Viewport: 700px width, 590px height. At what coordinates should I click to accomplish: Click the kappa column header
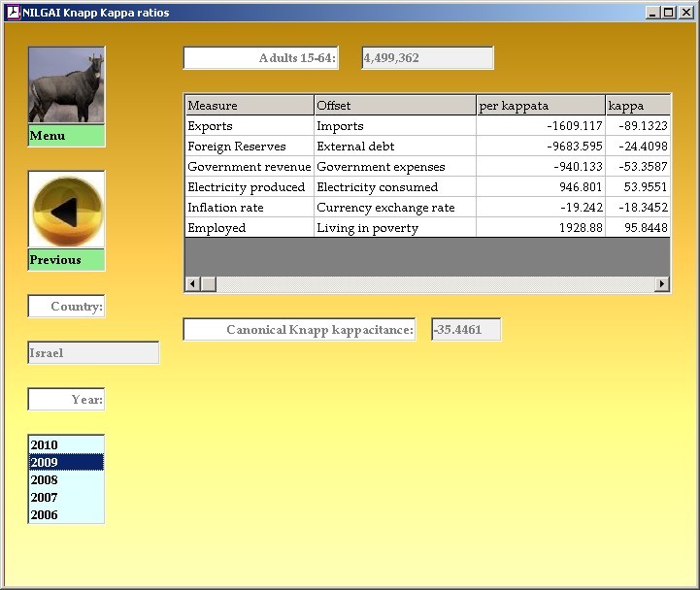tap(637, 106)
